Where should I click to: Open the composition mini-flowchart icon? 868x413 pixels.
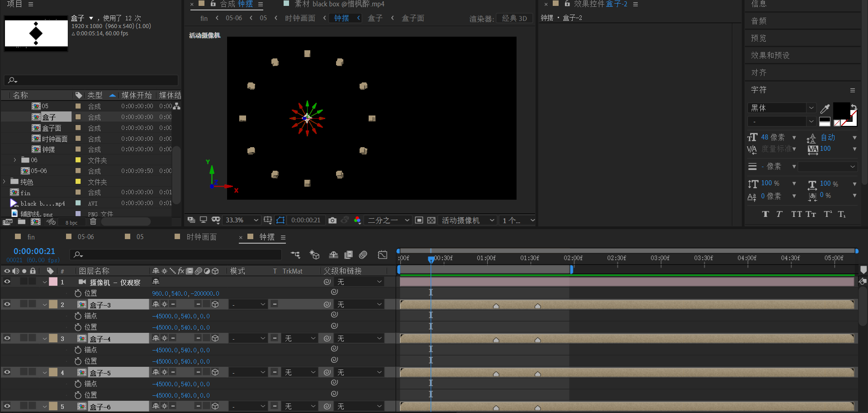coord(295,255)
